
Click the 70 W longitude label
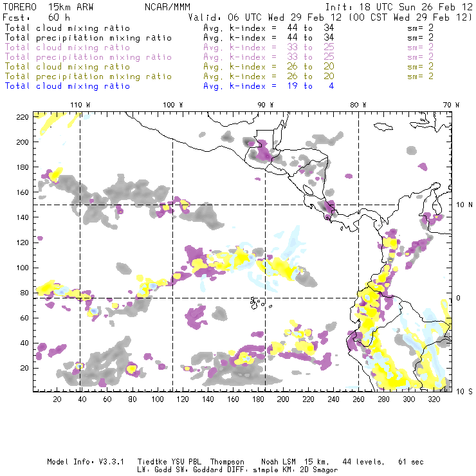coord(452,105)
